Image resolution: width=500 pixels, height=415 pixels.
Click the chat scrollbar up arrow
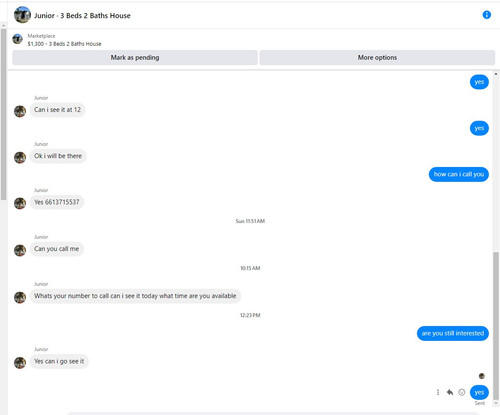[x=496, y=74]
